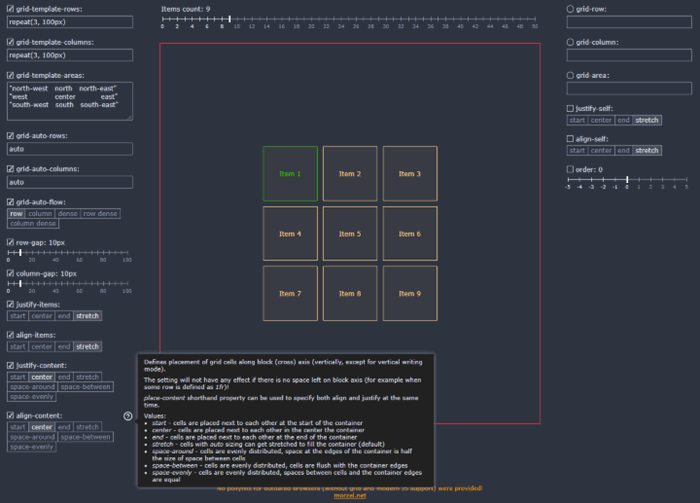Set align-content to space-between
The height and width of the screenshot is (503, 700).
click(85, 437)
